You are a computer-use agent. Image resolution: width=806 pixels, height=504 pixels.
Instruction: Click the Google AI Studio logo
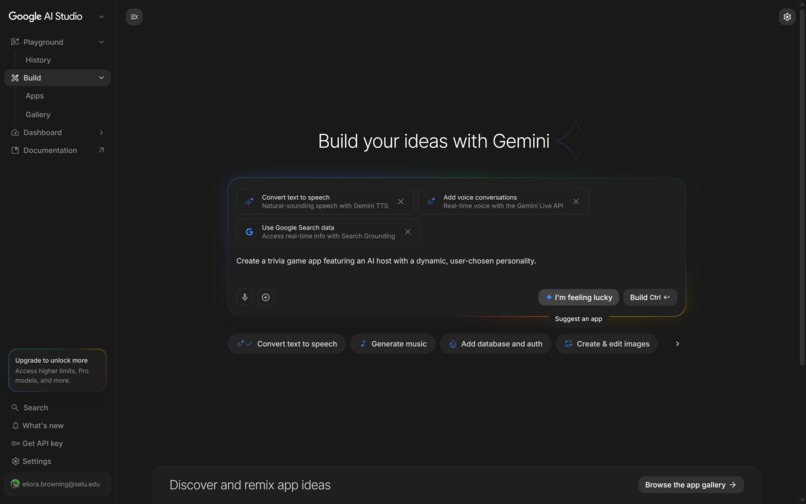(x=45, y=16)
